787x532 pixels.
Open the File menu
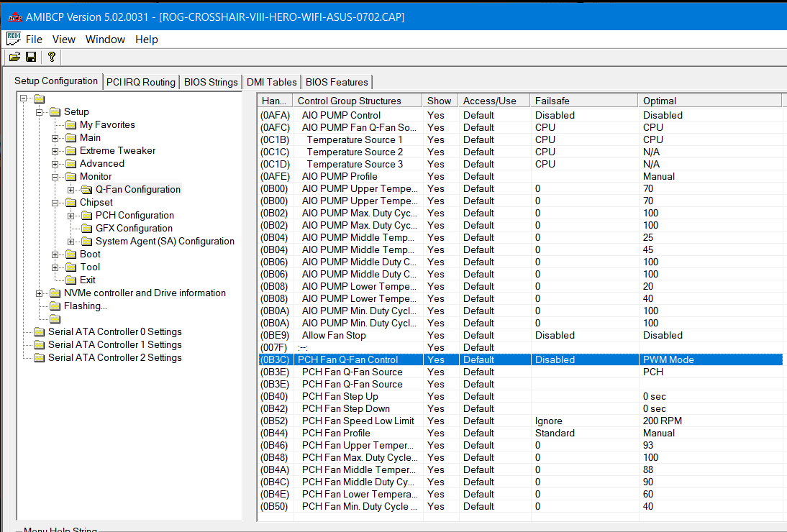[34, 40]
